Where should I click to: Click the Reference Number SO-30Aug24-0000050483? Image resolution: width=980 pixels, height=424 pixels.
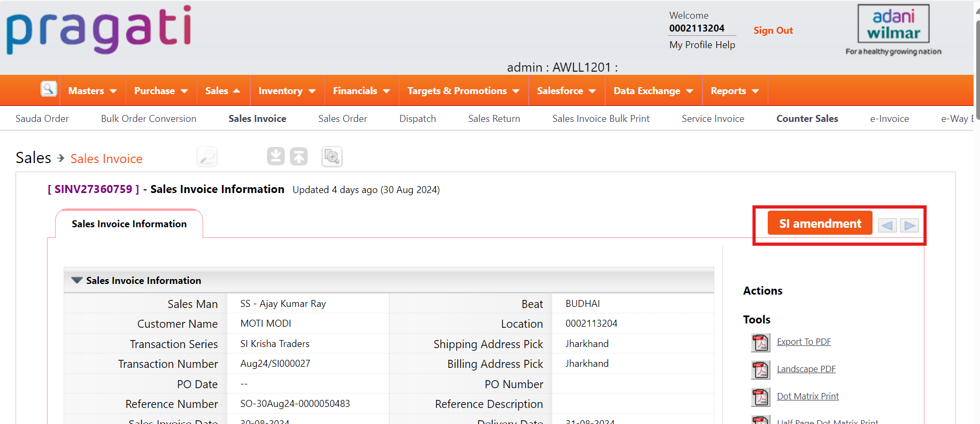(295, 404)
